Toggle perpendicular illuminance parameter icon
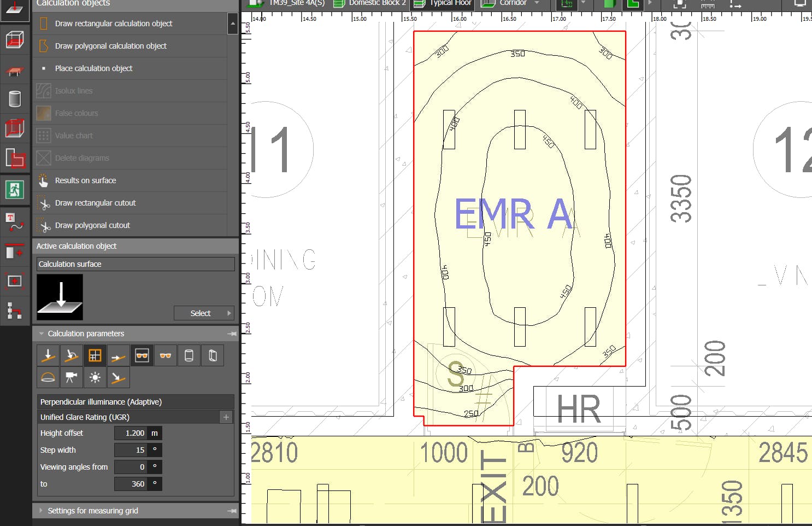 point(48,356)
